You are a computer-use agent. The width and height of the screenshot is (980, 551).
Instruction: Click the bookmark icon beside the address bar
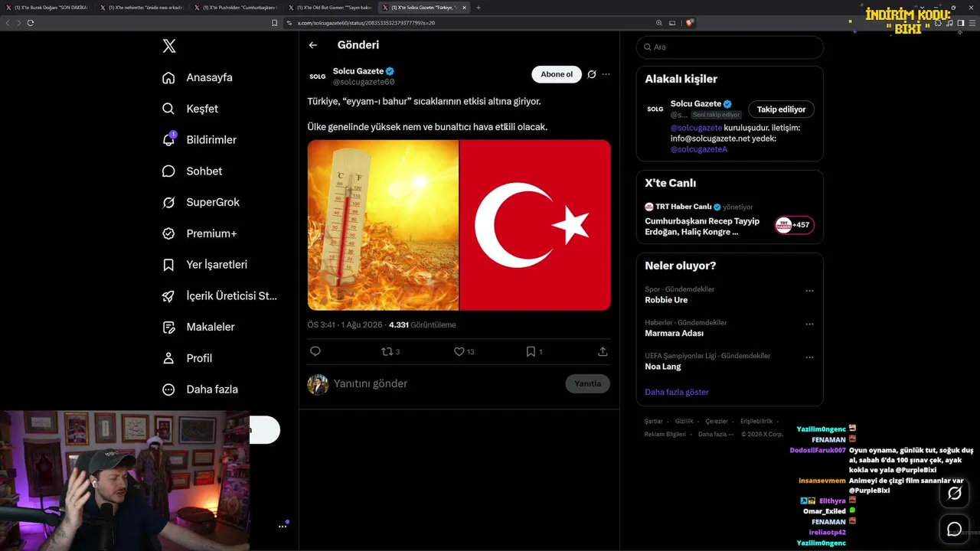[x=275, y=23]
